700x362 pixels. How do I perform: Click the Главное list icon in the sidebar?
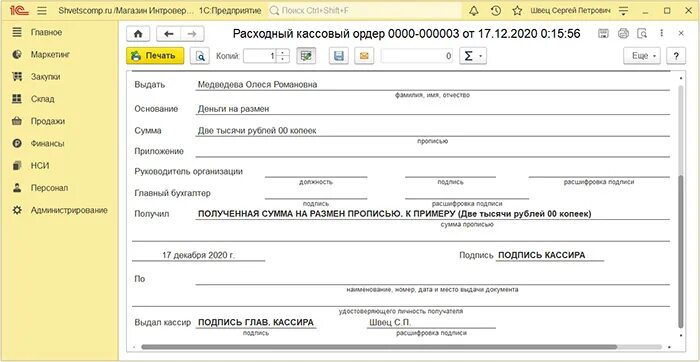coord(17,32)
